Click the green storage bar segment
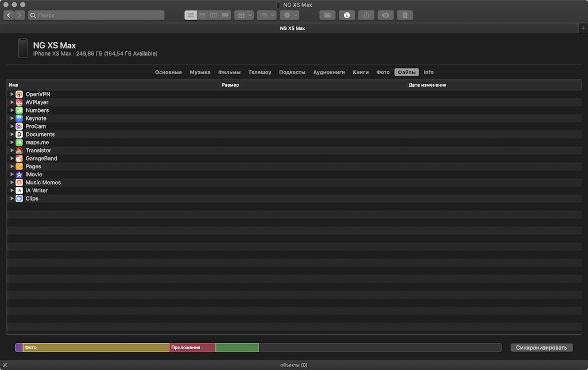This screenshot has width=588, height=370. tap(237, 348)
